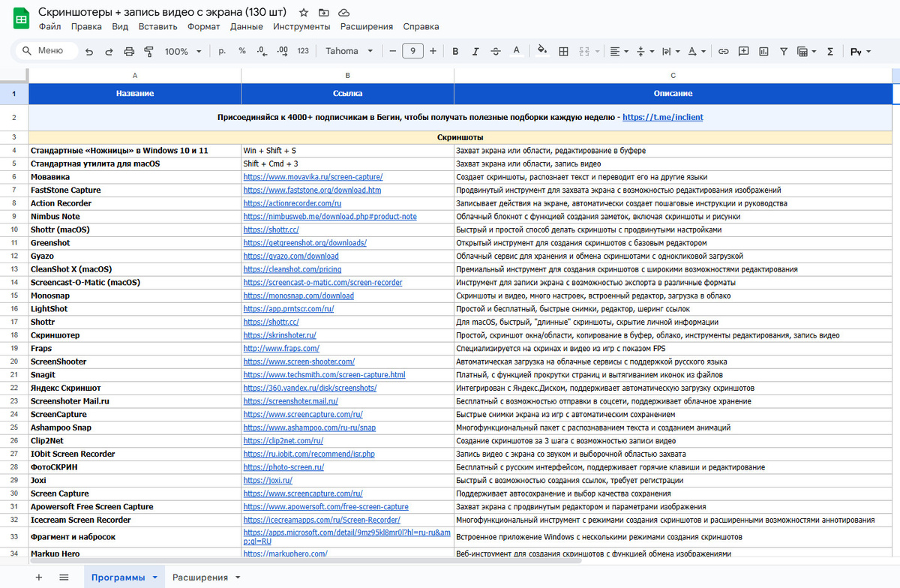
Task: Insert a chart
Action: click(764, 51)
